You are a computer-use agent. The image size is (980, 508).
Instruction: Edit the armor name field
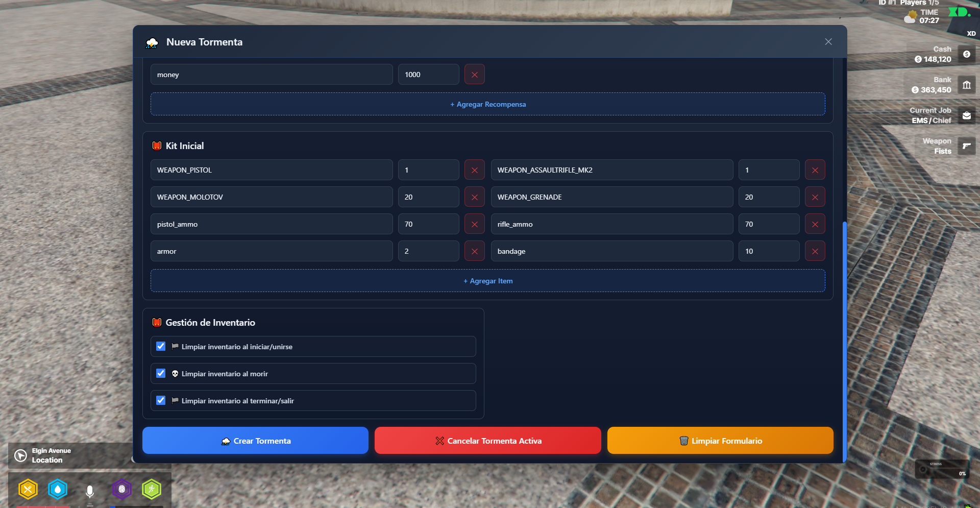(272, 251)
